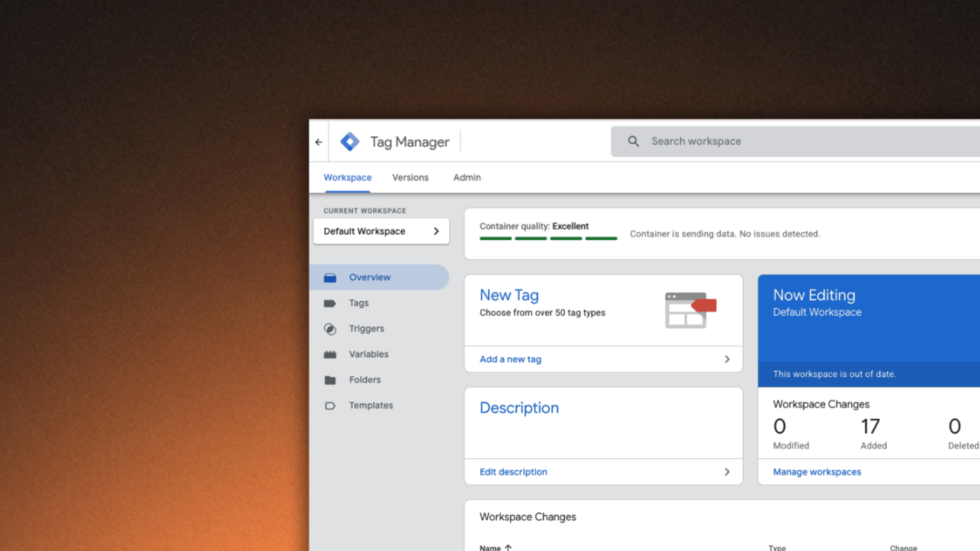The image size is (980, 551).
Task: Open Folders via its sidebar icon
Action: (x=330, y=380)
